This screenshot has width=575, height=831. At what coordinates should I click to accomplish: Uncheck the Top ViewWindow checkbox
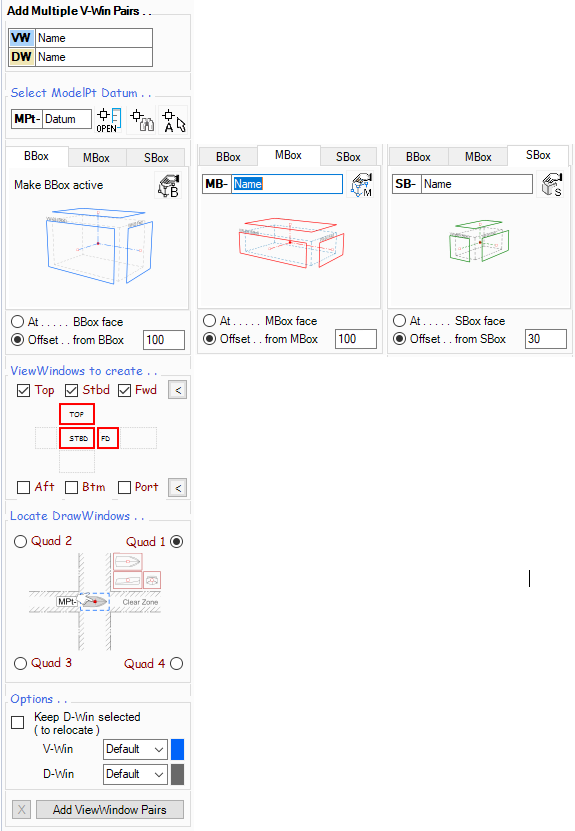(23, 391)
